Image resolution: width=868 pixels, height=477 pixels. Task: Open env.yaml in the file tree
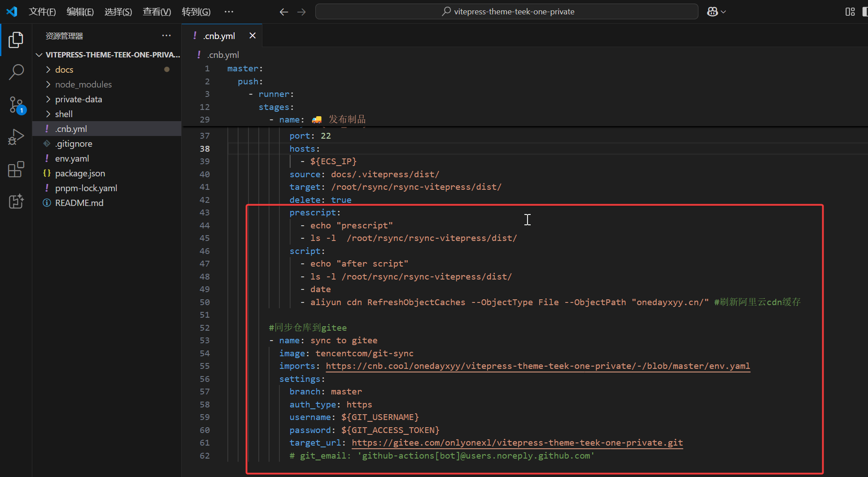[107, 158]
